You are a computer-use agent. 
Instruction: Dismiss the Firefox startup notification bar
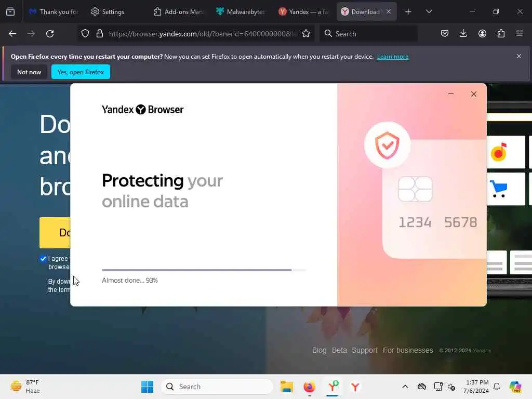519,56
